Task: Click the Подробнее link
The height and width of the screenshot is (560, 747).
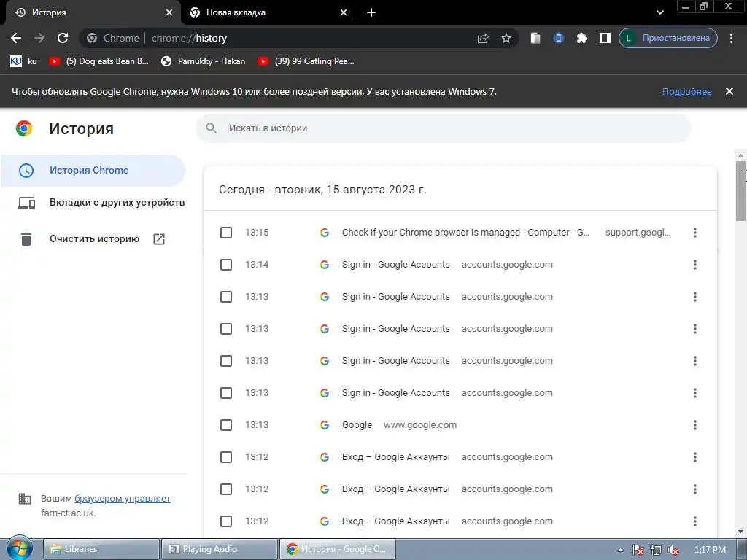Action: coord(686,91)
